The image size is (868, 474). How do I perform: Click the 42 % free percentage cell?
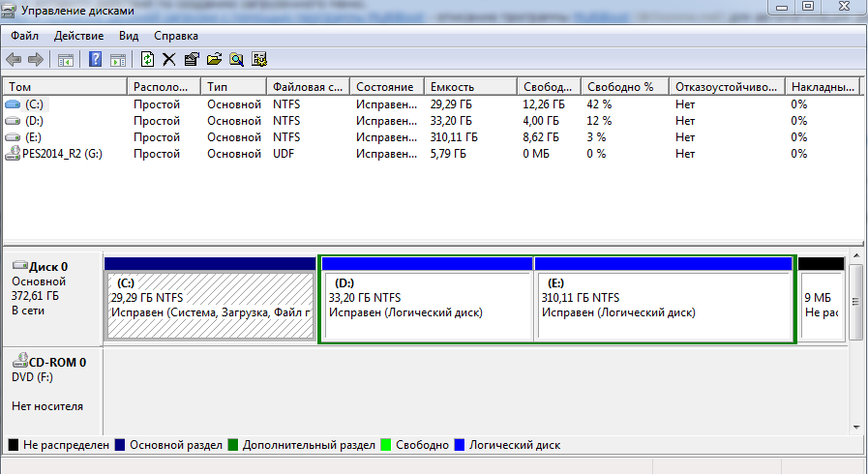coord(600,104)
